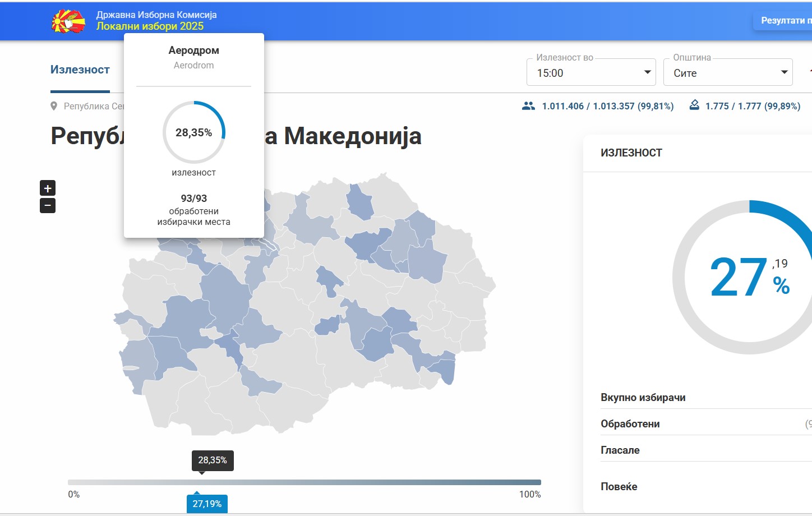Click the blue 27,19% marker below the scale
812x516 pixels.
tap(207, 504)
